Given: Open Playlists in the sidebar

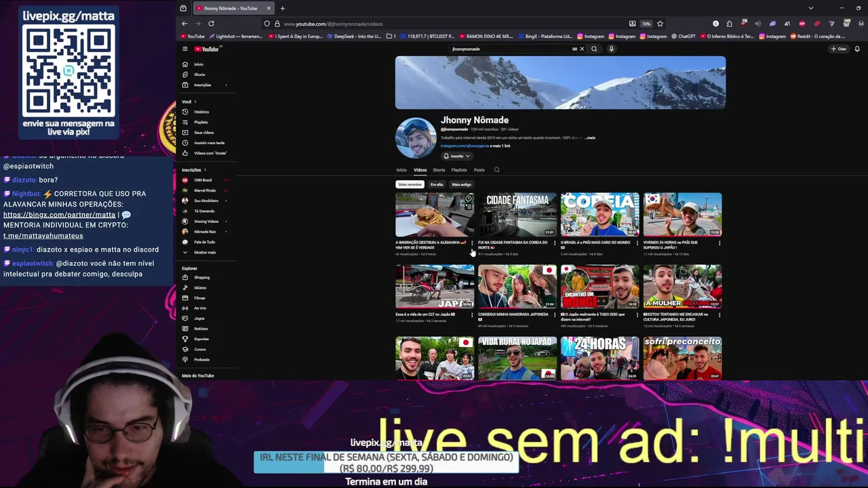Looking at the screenshot, I should (x=201, y=122).
